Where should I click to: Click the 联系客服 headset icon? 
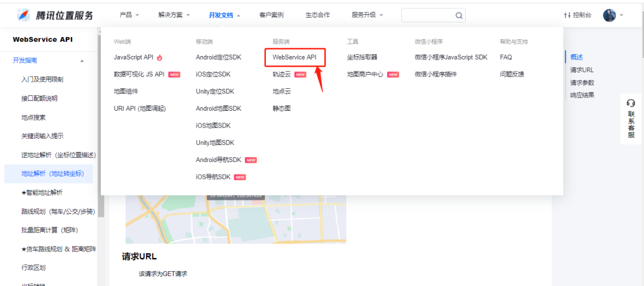click(x=630, y=103)
